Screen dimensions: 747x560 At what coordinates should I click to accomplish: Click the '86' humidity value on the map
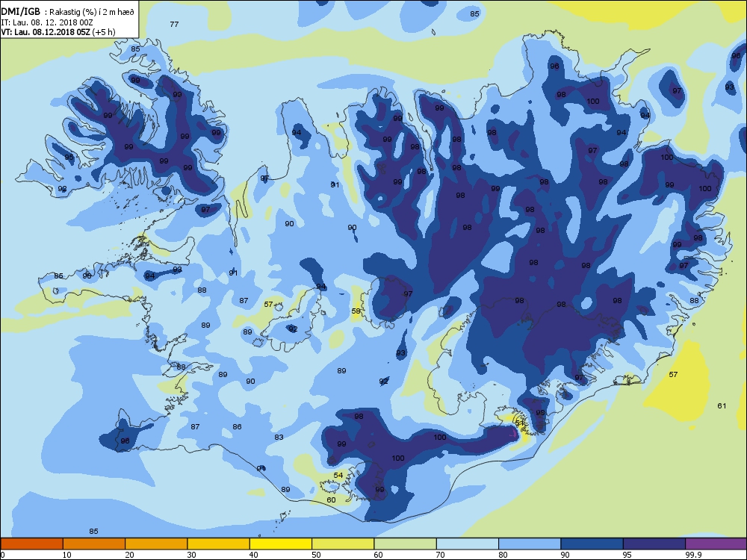point(237,426)
